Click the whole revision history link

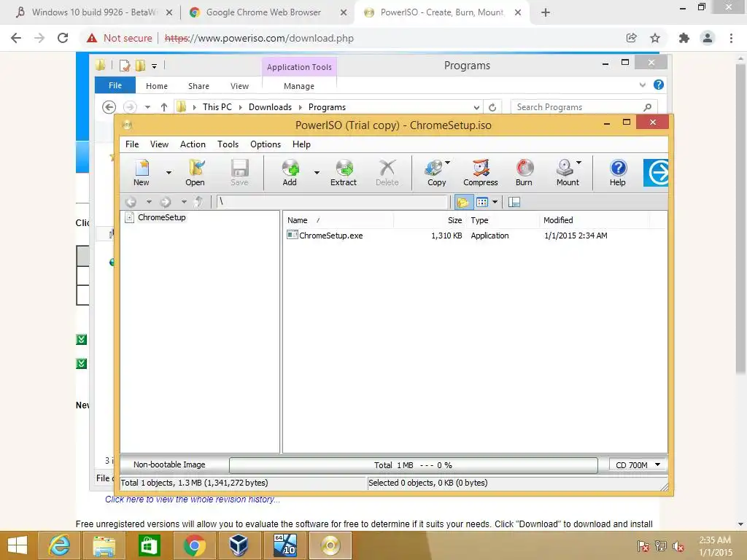point(193,499)
